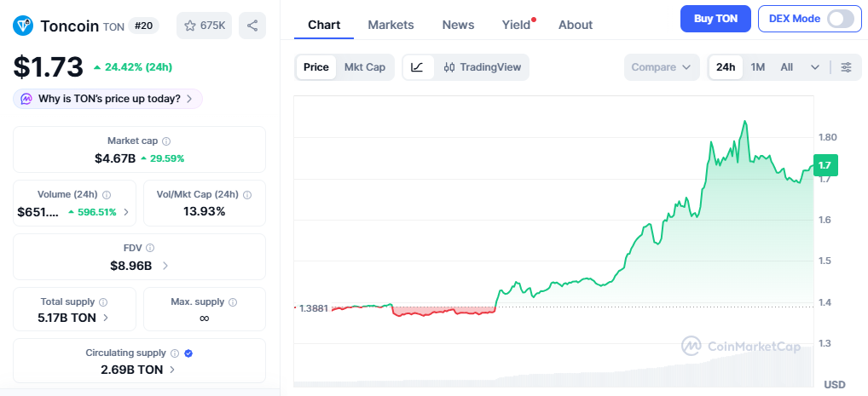
Task: Open the News tab
Action: [458, 25]
